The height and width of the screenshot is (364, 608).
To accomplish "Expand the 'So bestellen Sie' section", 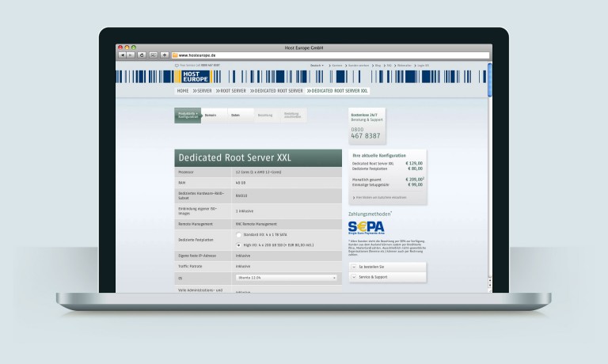I will click(388, 267).
